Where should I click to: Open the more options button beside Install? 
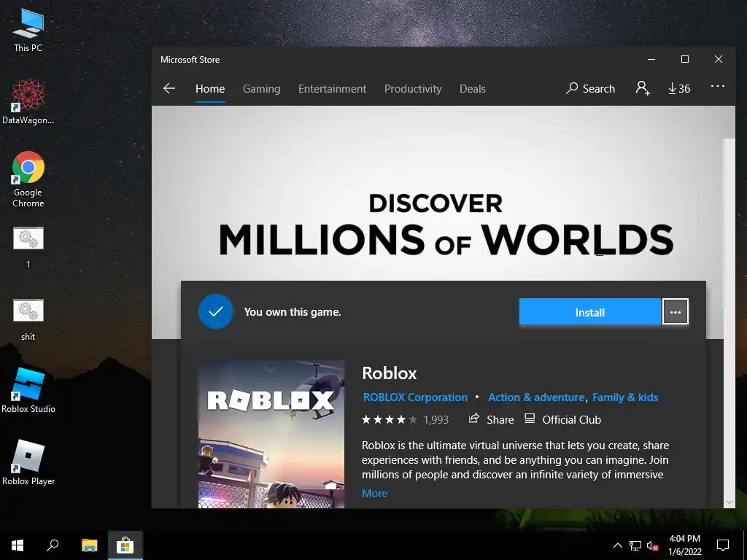(676, 312)
